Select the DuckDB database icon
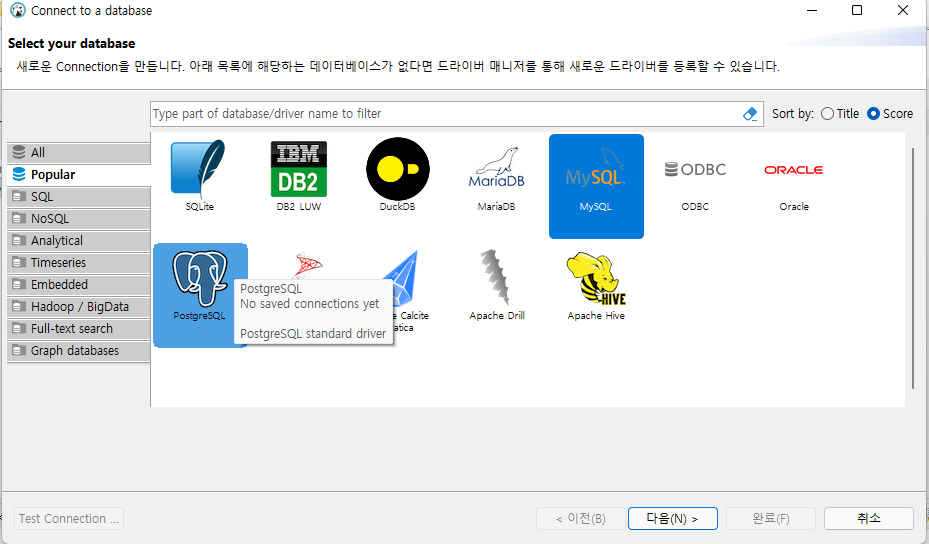 click(x=398, y=169)
